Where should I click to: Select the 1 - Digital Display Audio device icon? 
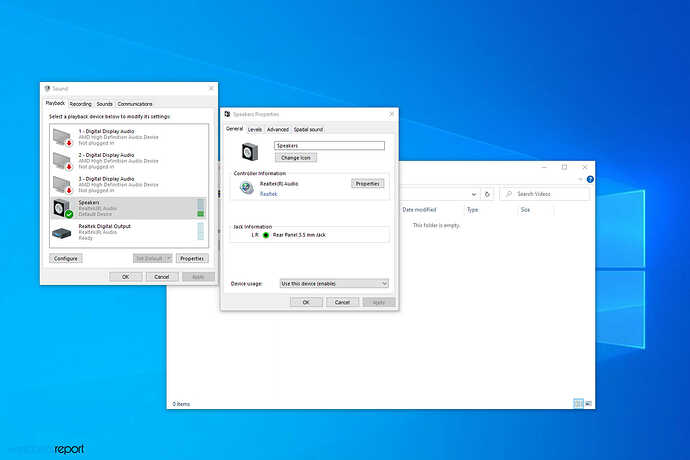(62, 136)
